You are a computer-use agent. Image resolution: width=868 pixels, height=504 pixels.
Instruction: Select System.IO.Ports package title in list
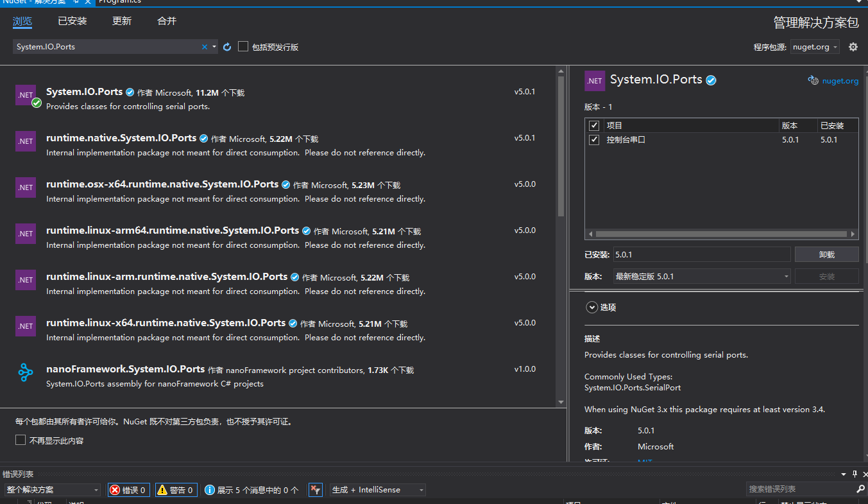(x=84, y=92)
